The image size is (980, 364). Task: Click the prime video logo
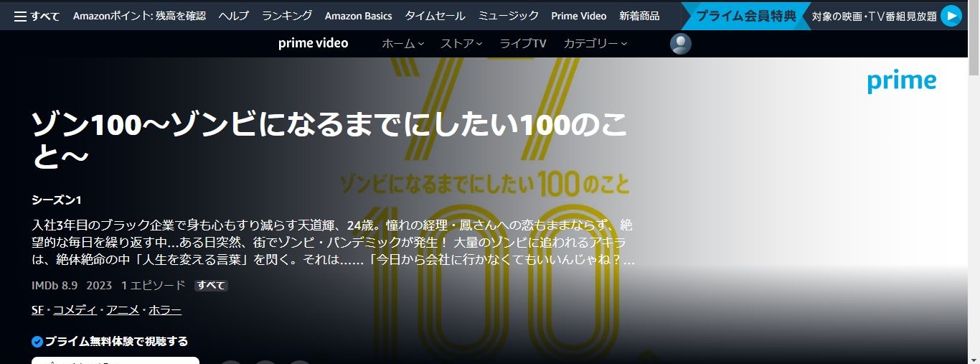[313, 43]
